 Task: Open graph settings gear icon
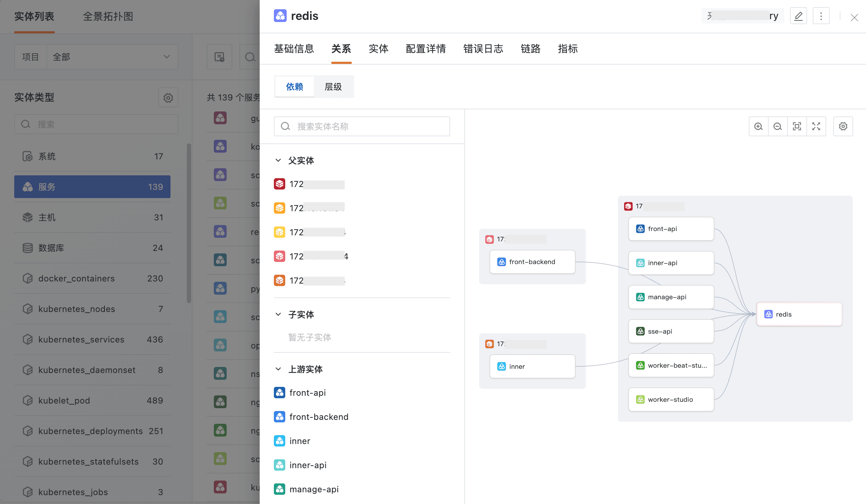point(843,126)
